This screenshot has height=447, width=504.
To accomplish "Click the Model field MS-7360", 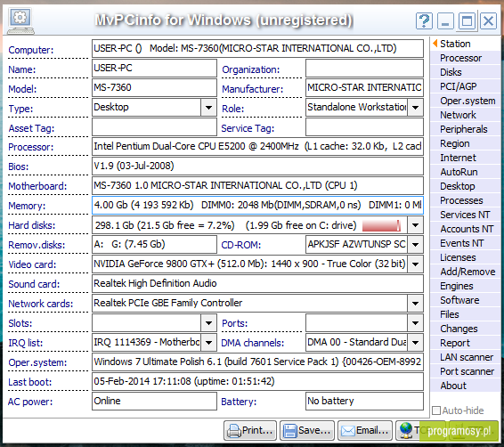I will (x=154, y=88).
